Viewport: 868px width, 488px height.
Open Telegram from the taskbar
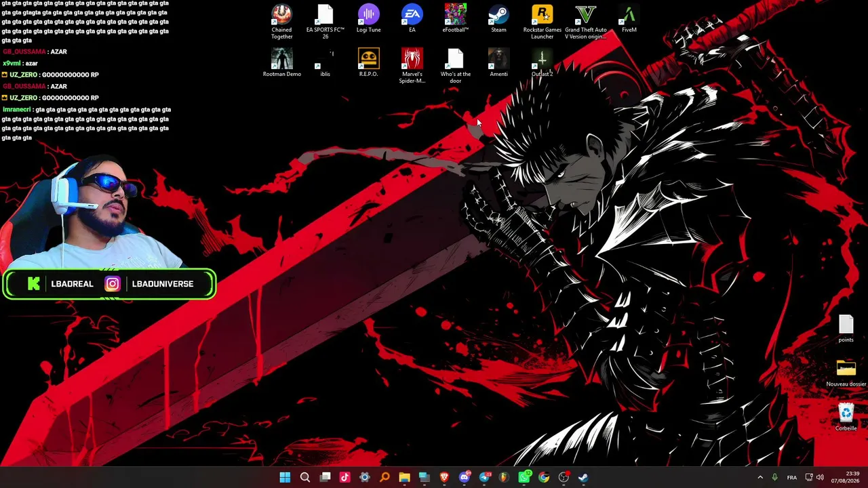(484, 477)
